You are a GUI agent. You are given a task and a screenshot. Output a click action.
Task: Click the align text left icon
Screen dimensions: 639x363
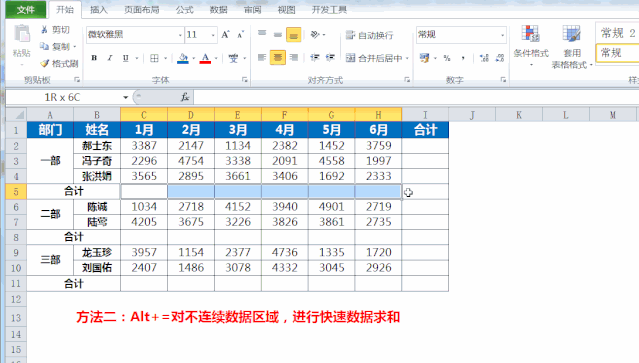click(262, 58)
